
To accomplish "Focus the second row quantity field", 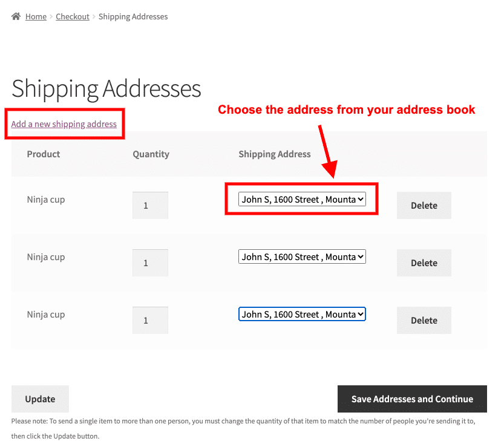I will click(150, 263).
